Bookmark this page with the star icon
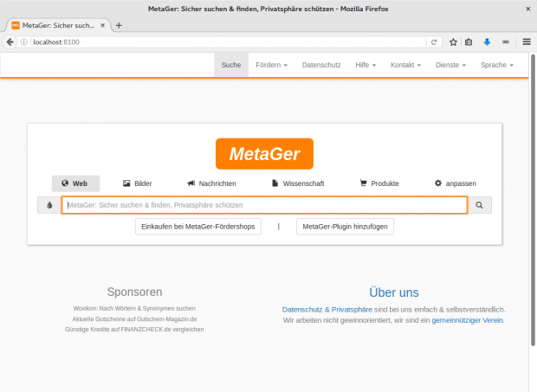This screenshot has height=392, width=537. click(453, 42)
